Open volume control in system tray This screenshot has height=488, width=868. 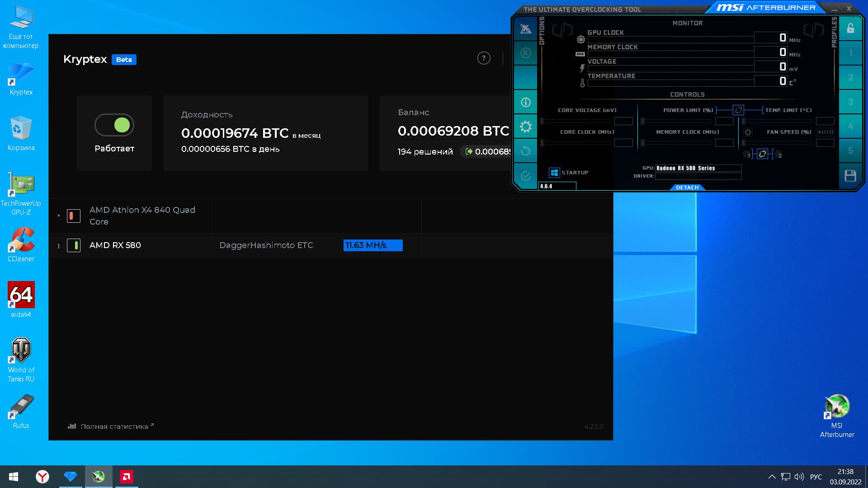[799, 477]
